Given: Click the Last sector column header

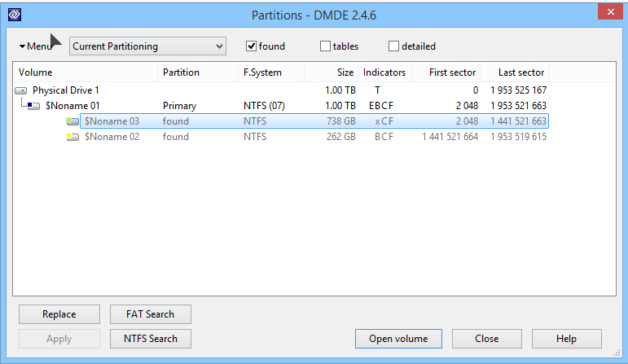Looking at the screenshot, I should [514, 72].
